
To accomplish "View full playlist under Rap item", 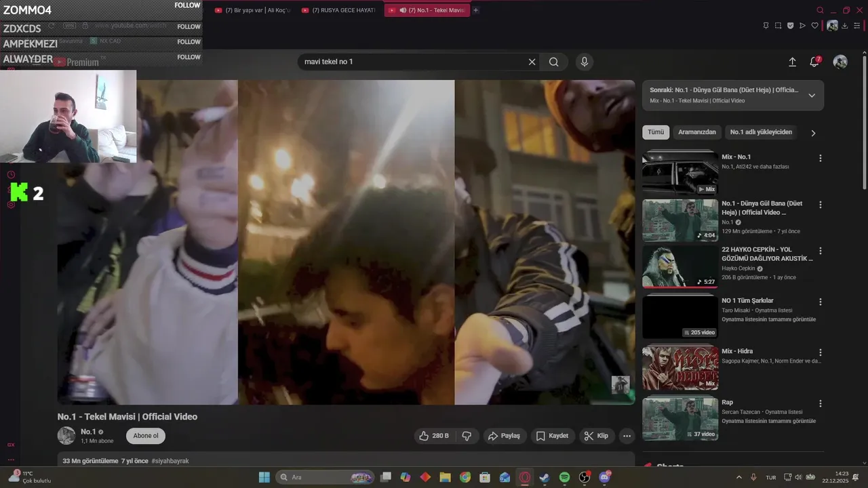I will [768, 421].
